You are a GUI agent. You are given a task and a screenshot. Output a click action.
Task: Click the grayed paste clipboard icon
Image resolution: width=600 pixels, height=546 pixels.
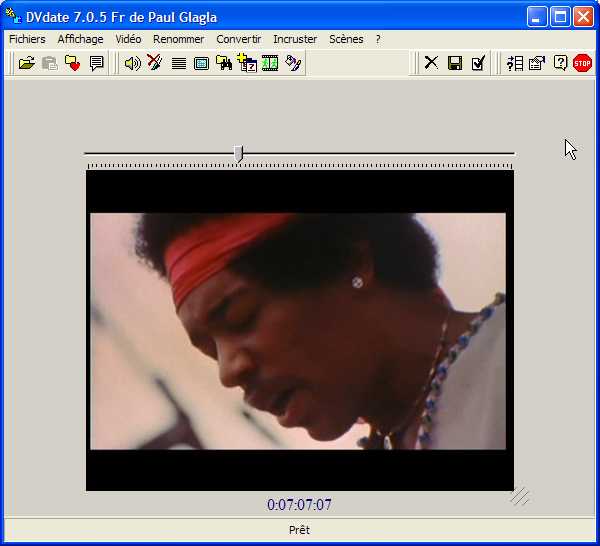tap(49, 63)
